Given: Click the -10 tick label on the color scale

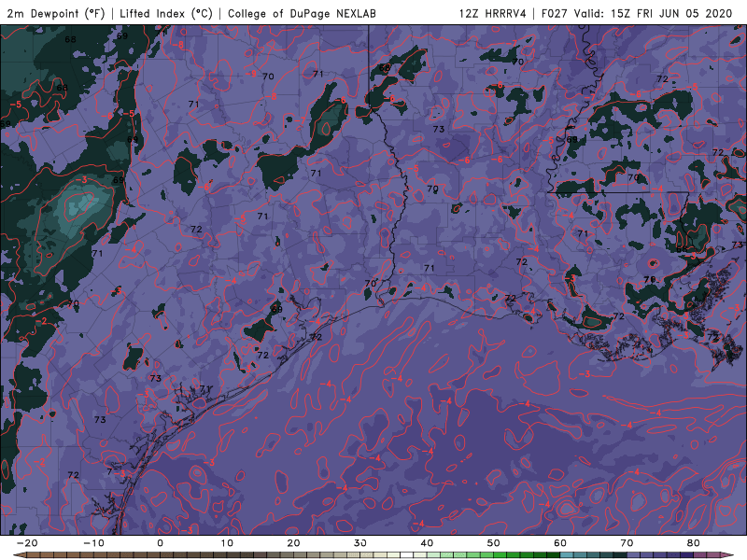Looking at the screenshot, I should (x=93, y=543).
